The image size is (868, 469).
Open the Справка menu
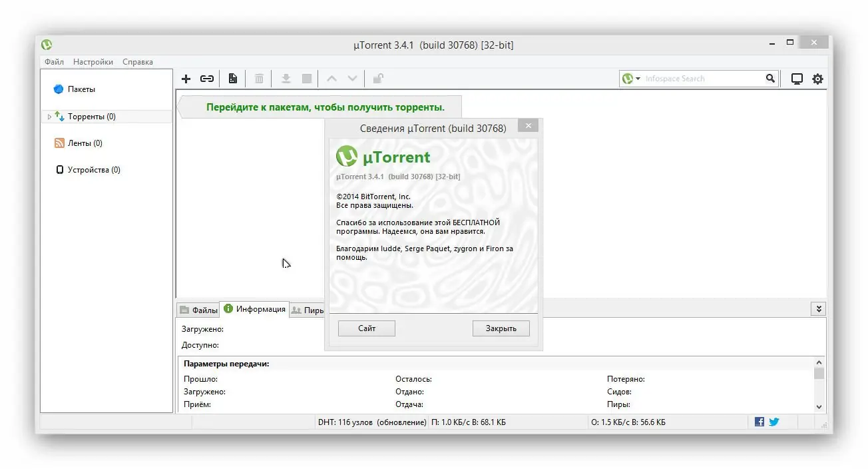(x=138, y=62)
